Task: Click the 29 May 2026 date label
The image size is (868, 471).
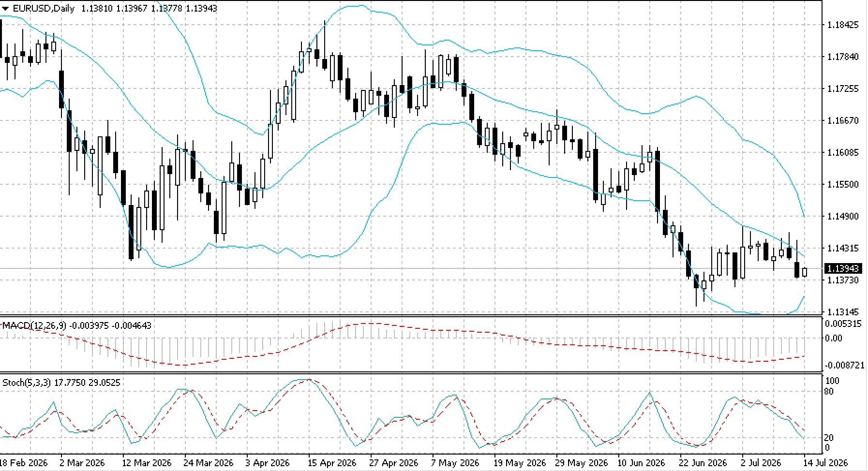Action: tap(582, 463)
